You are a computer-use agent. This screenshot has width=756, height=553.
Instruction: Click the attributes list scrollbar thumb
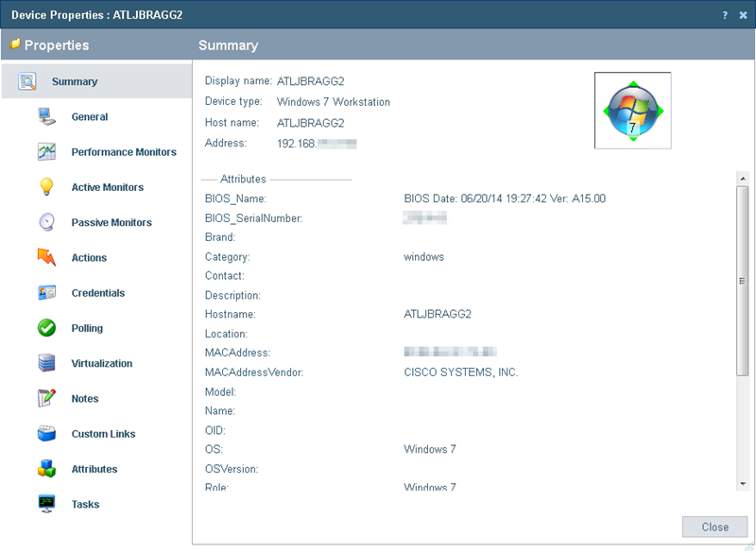coord(742,281)
